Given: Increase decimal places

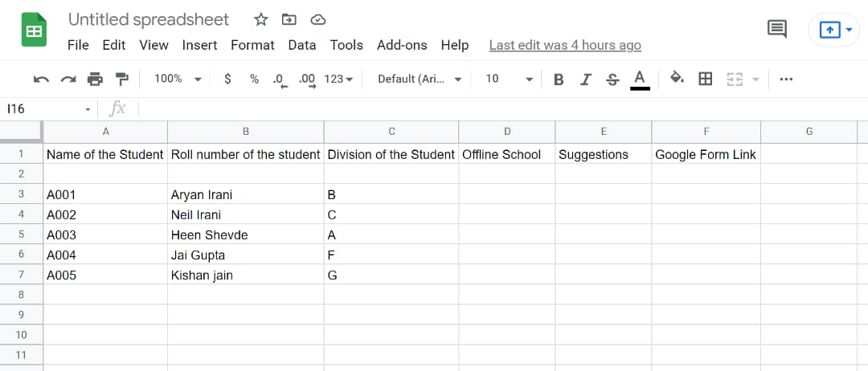Looking at the screenshot, I should [307, 79].
